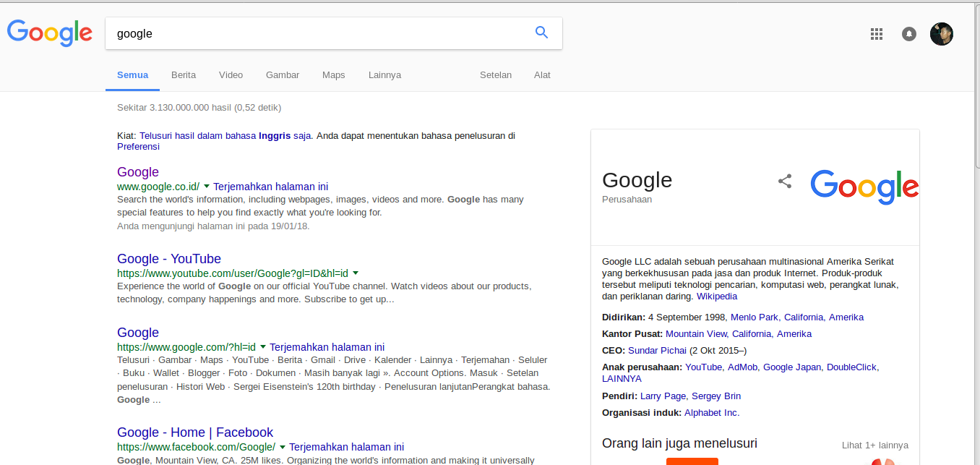Click Terjemahkan halaman ini for google.com

click(x=327, y=347)
